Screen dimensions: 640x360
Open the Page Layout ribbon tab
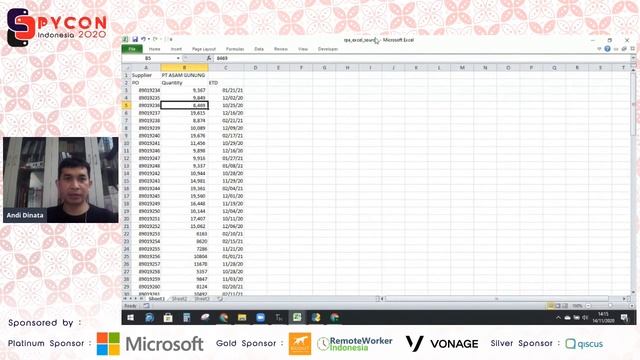(x=204, y=49)
